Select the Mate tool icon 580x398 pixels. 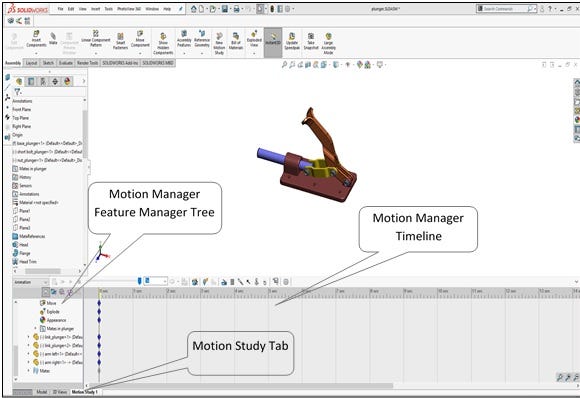point(53,38)
